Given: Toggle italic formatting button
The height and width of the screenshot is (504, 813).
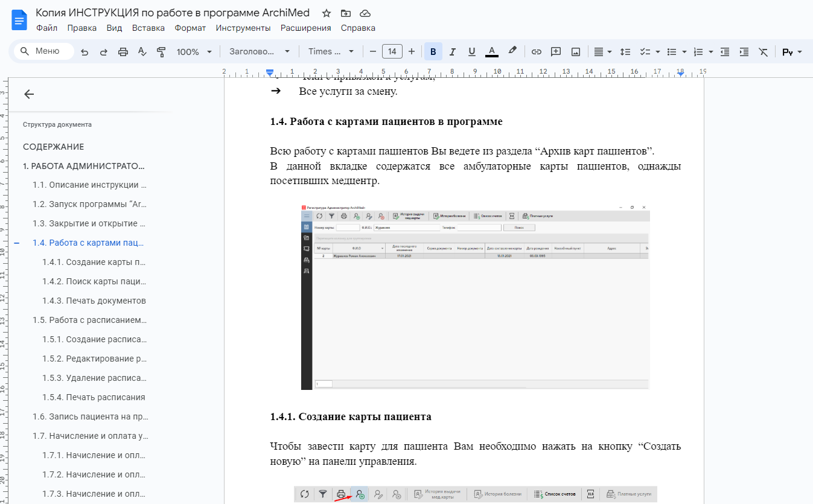Looking at the screenshot, I should pyautogui.click(x=453, y=52).
